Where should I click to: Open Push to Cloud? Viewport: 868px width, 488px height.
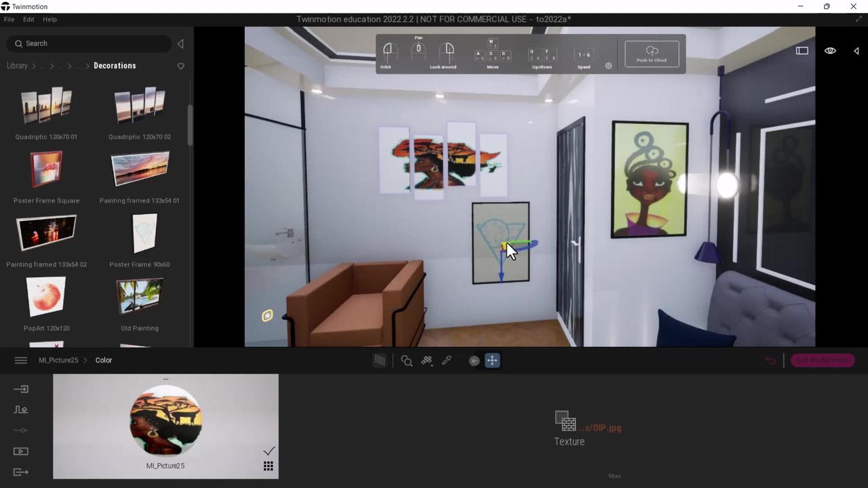point(651,54)
